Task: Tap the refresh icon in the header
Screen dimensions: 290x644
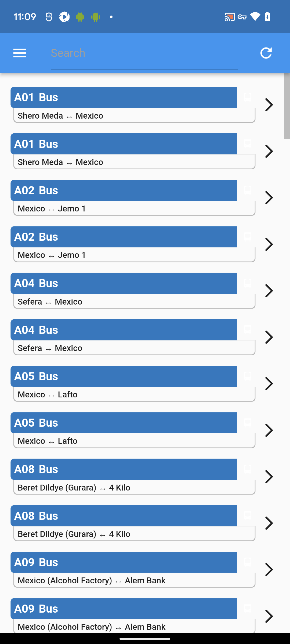Action: point(266,53)
